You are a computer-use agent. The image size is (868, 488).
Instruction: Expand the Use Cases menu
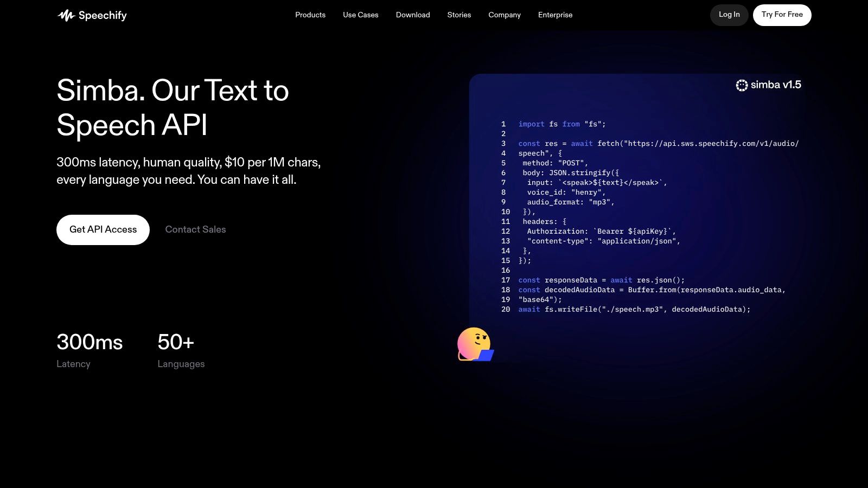(360, 15)
